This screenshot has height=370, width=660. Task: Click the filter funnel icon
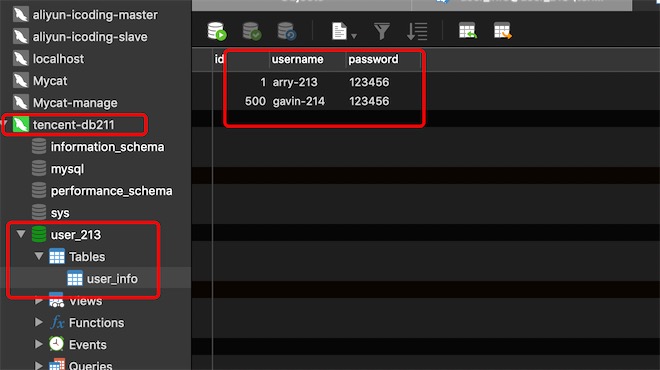tap(381, 31)
